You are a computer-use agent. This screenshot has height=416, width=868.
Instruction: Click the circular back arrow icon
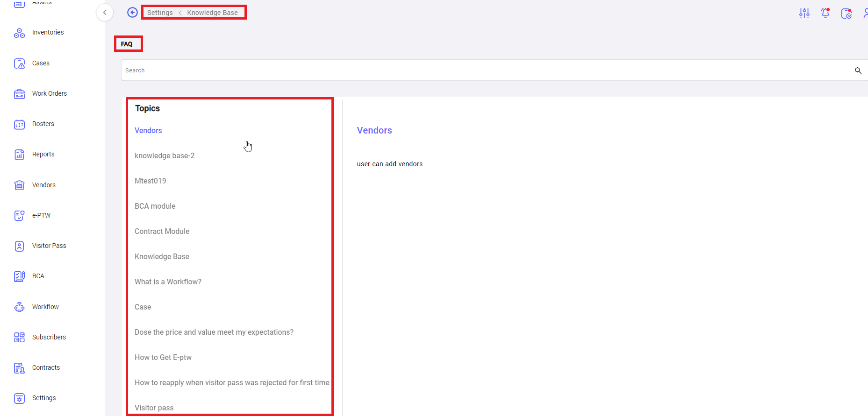pos(132,13)
